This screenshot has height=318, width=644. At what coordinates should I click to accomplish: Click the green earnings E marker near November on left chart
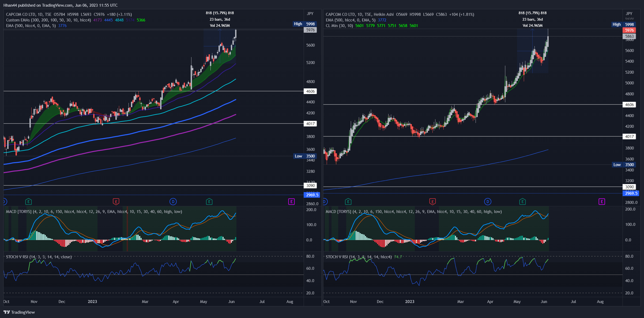28,201
